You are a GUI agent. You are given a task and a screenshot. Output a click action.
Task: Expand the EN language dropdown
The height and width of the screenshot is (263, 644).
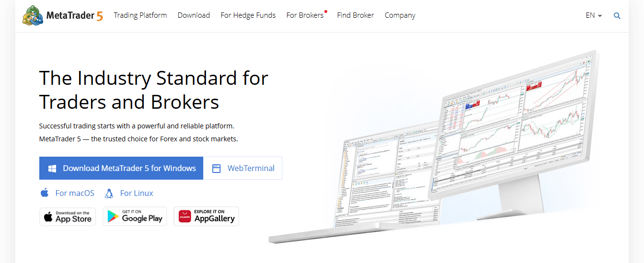pos(594,15)
